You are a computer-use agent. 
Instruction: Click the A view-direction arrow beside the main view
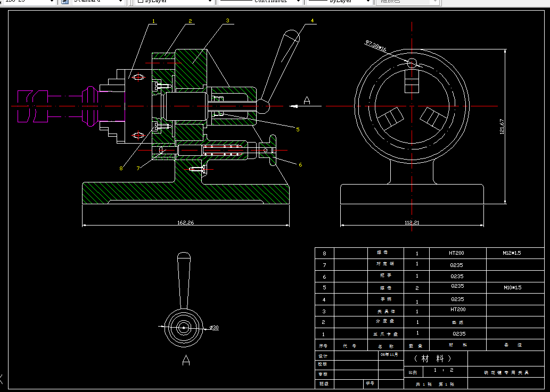click(294, 106)
